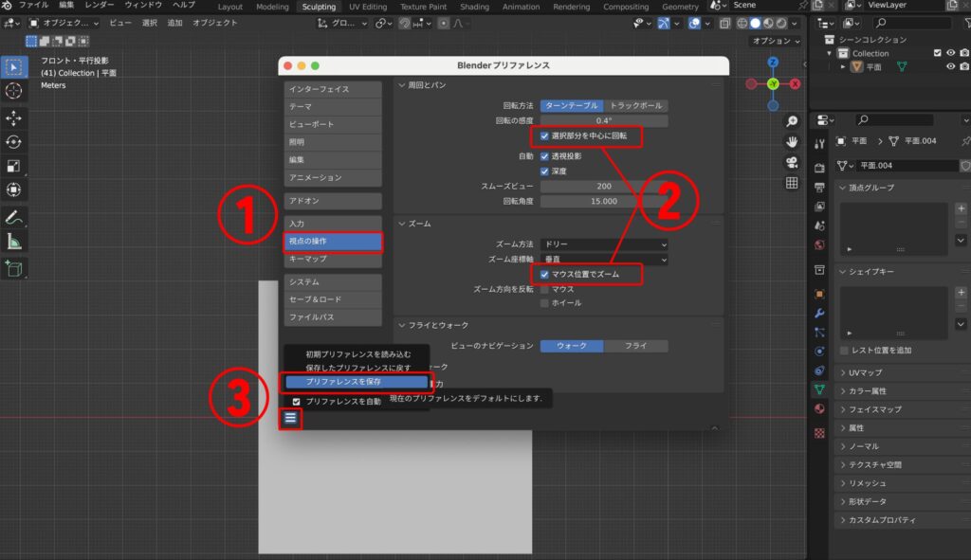Toggle visibility eye for 平面 object
The height and width of the screenshot is (560, 971).
pyautogui.click(x=950, y=67)
